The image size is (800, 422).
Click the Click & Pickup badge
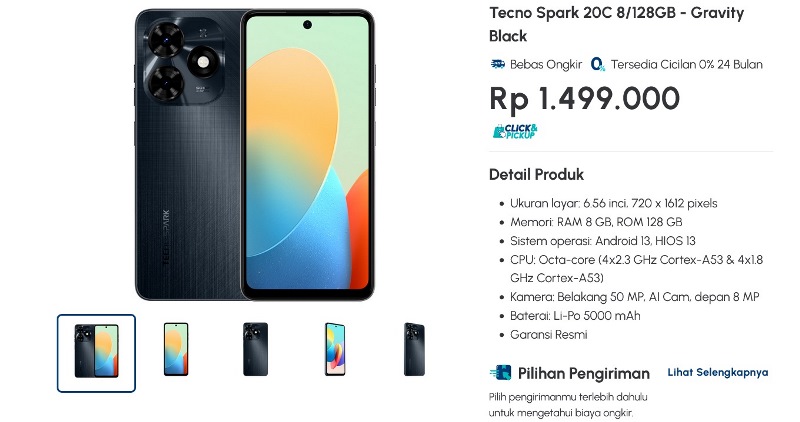tap(515, 131)
